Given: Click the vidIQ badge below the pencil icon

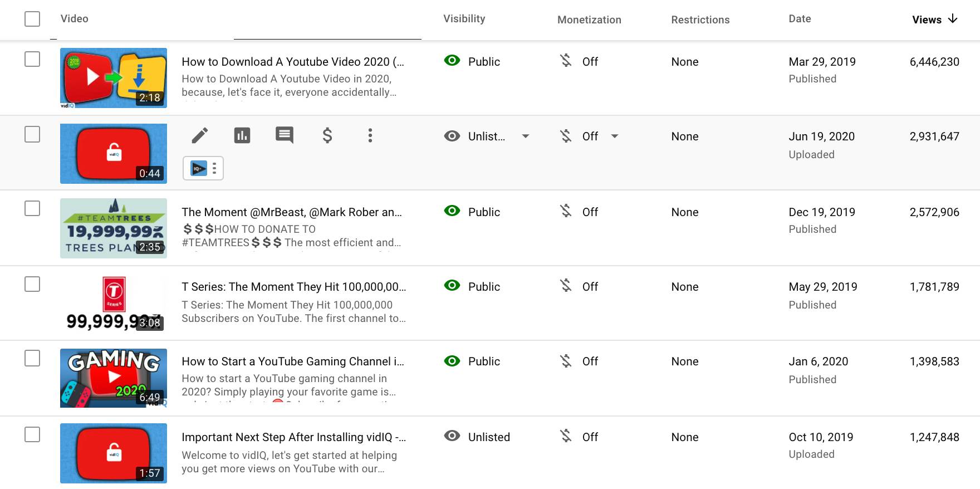Looking at the screenshot, I should click(199, 168).
